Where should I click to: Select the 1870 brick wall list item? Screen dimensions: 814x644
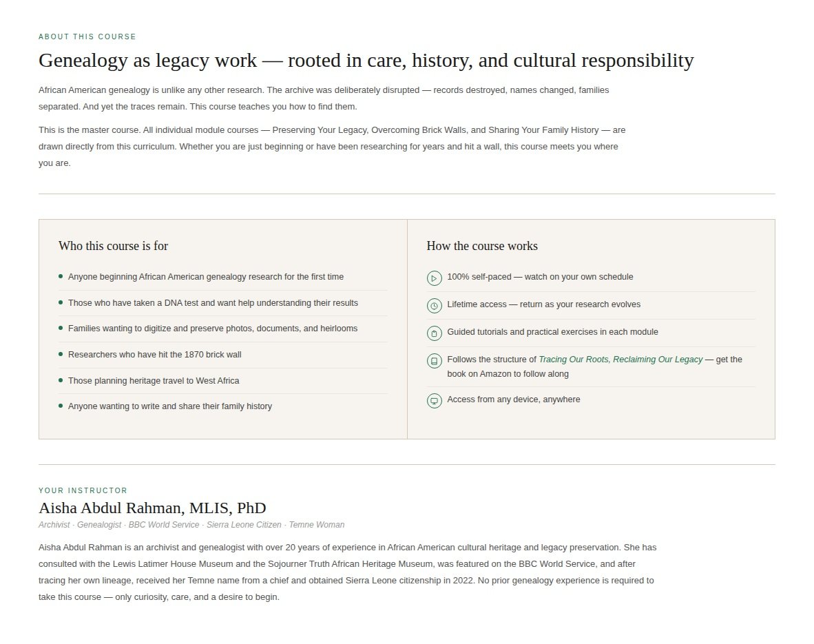[223, 355]
